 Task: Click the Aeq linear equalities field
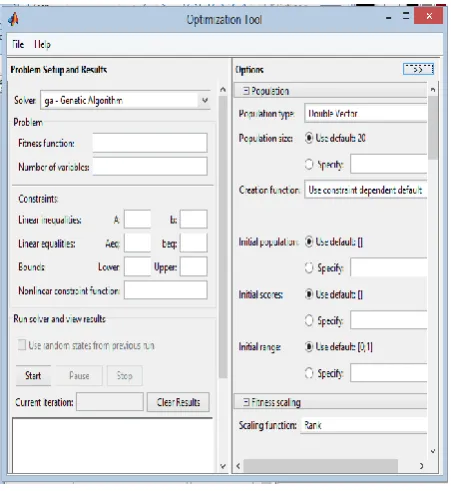[137, 243]
